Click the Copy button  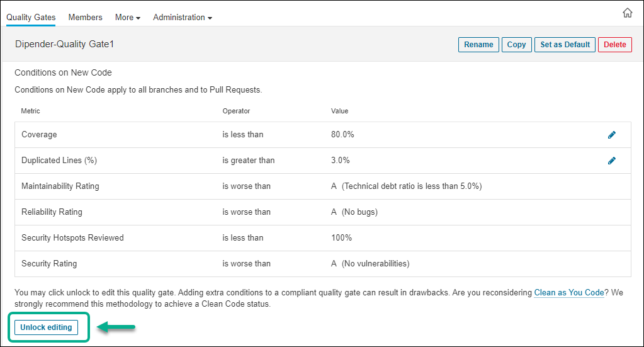pos(516,45)
